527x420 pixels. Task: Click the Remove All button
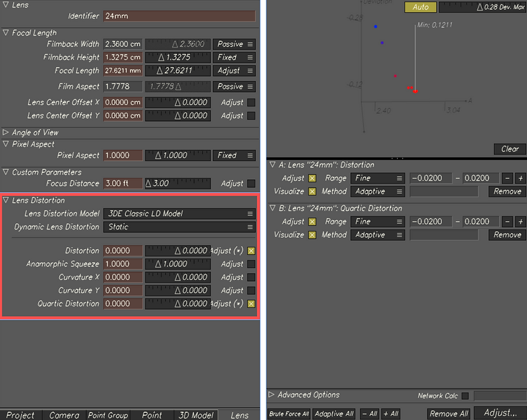449,414
